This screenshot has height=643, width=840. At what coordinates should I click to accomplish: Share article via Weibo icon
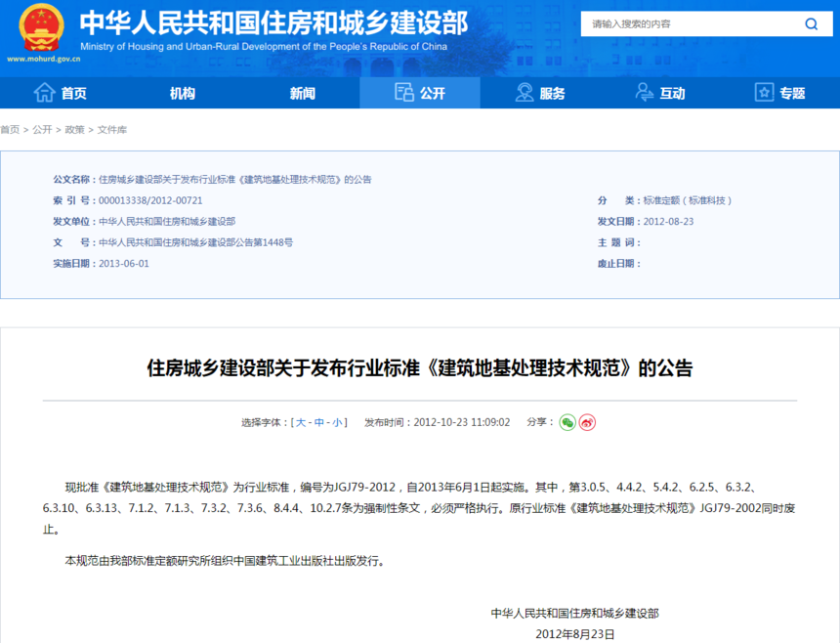(587, 423)
